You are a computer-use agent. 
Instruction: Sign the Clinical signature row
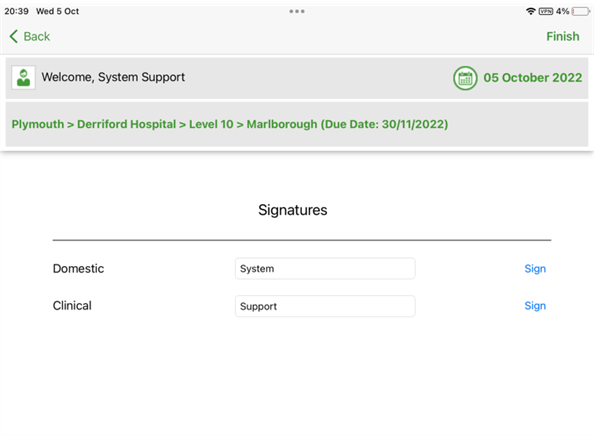click(x=535, y=306)
